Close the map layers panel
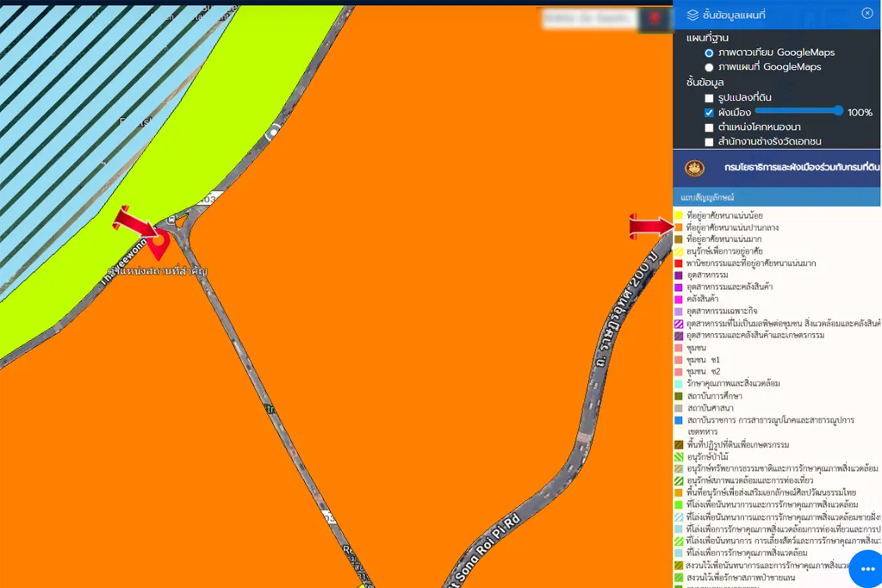 coord(867,13)
